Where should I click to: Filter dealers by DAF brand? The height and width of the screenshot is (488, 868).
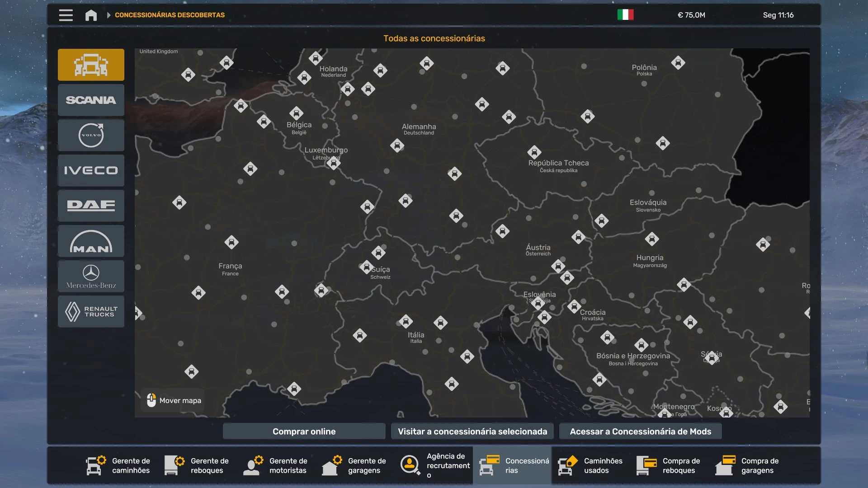(91, 206)
